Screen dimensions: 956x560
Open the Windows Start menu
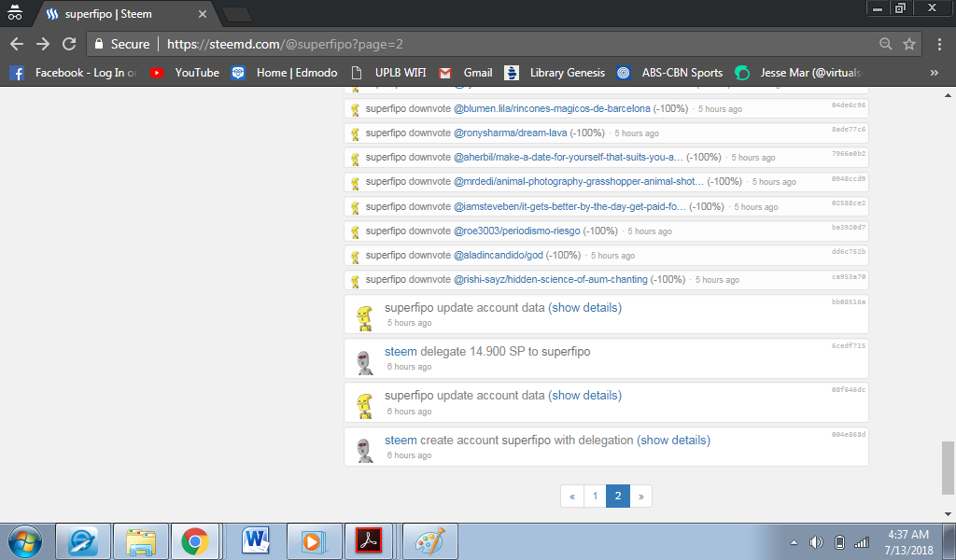(25, 541)
